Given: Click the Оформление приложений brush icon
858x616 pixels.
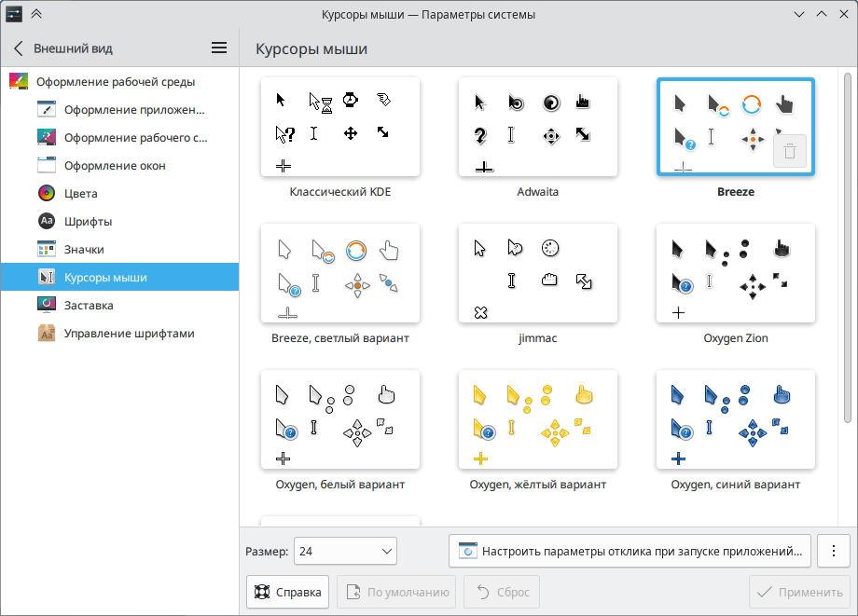Looking at the screenshot, I should coord(47,109).
